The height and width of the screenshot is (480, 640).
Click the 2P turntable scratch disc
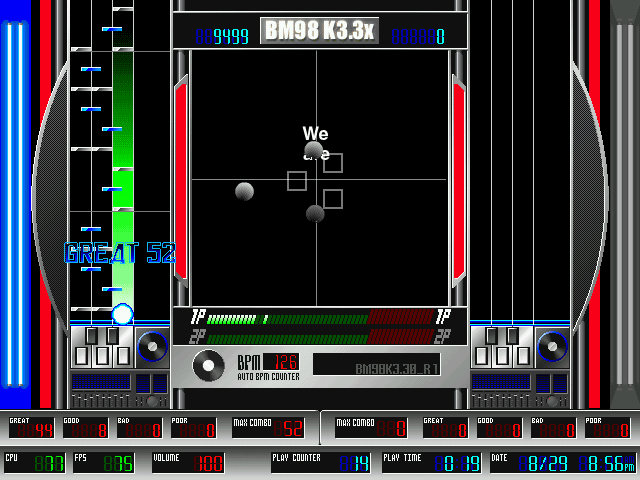(x=552, y=347)
